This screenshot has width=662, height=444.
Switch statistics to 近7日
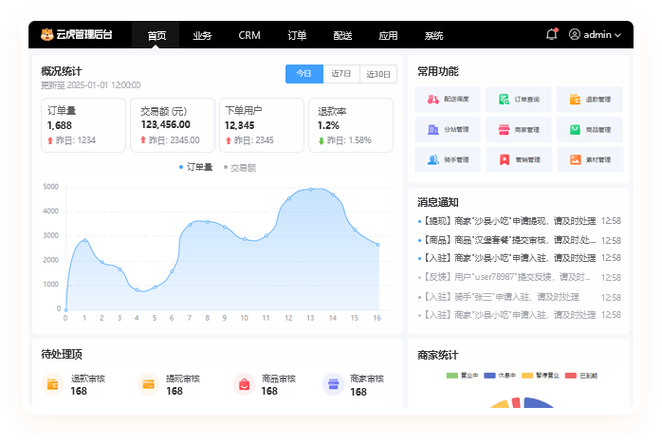341,74
